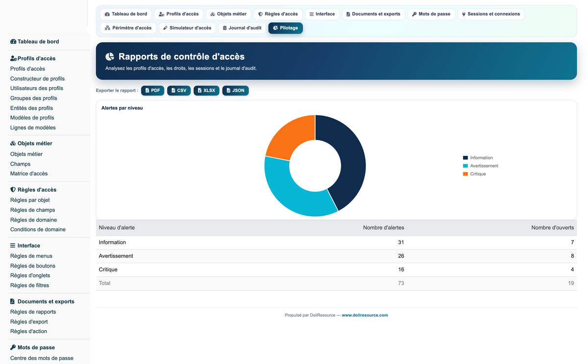Open Matrice d'accès in sidebar
Image resolution: width=588 pixels, height=364 pixels.
(29, 173)
